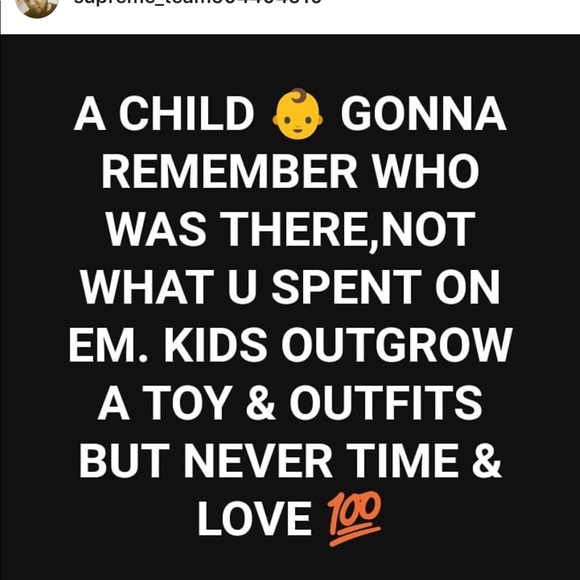
Task: Tap the word SPENT in the post
Action: coord(347,287)
